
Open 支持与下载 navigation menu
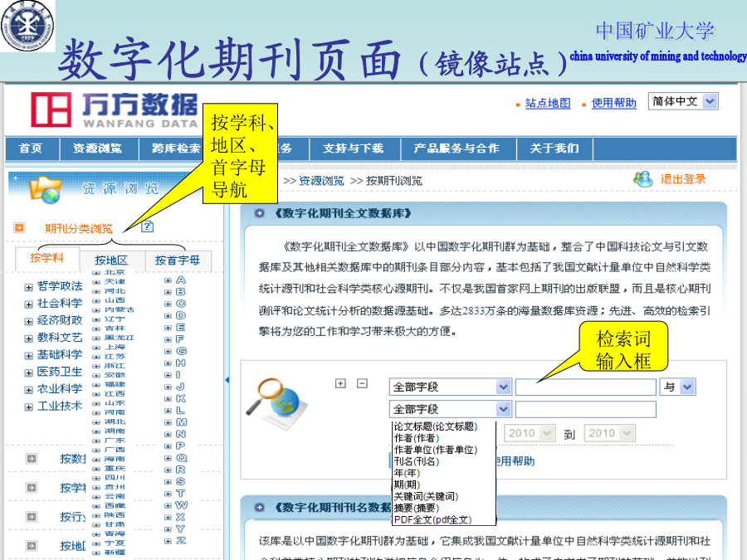coord(354,149)
